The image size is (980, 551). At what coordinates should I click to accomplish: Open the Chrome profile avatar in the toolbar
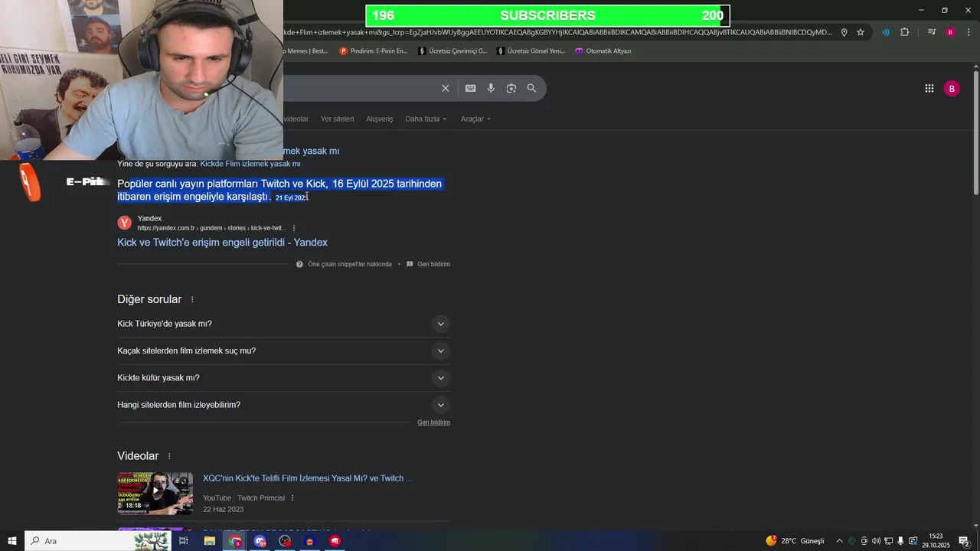click(950, 32)
